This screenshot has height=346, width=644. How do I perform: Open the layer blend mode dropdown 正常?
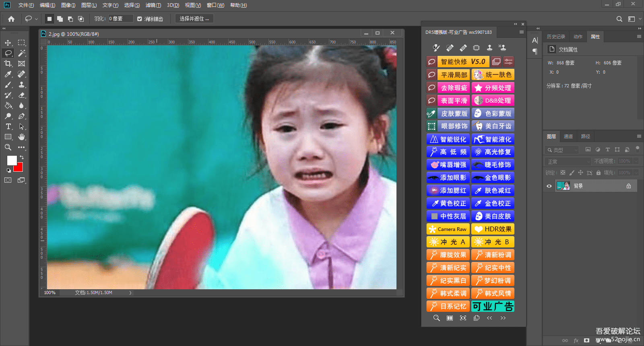pyautogui.click(x=568, y=161)
